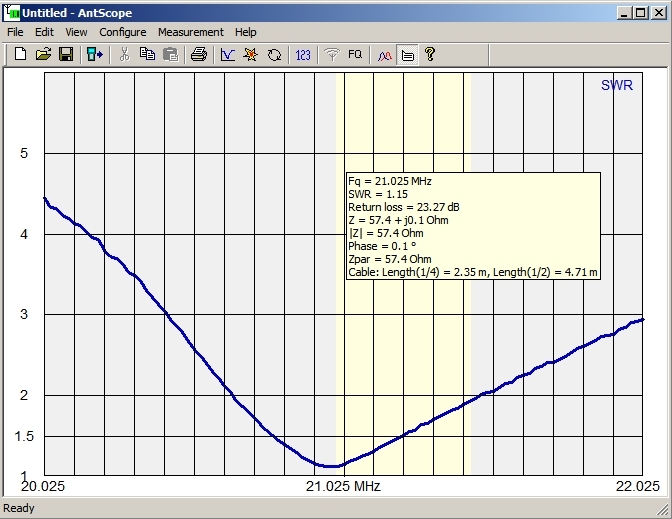
Task: Maximize the AntScope window
Action: [x=641, y=13]
